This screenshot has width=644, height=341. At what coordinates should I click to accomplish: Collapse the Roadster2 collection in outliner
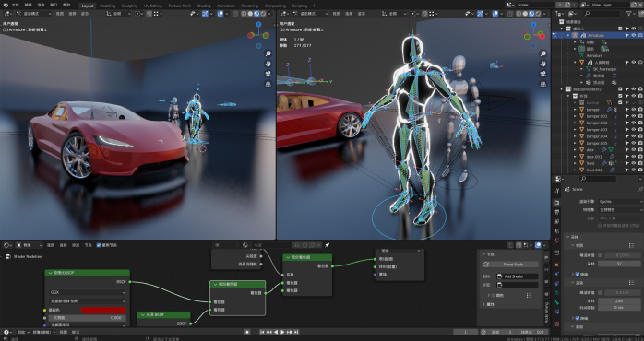point(562,89)
